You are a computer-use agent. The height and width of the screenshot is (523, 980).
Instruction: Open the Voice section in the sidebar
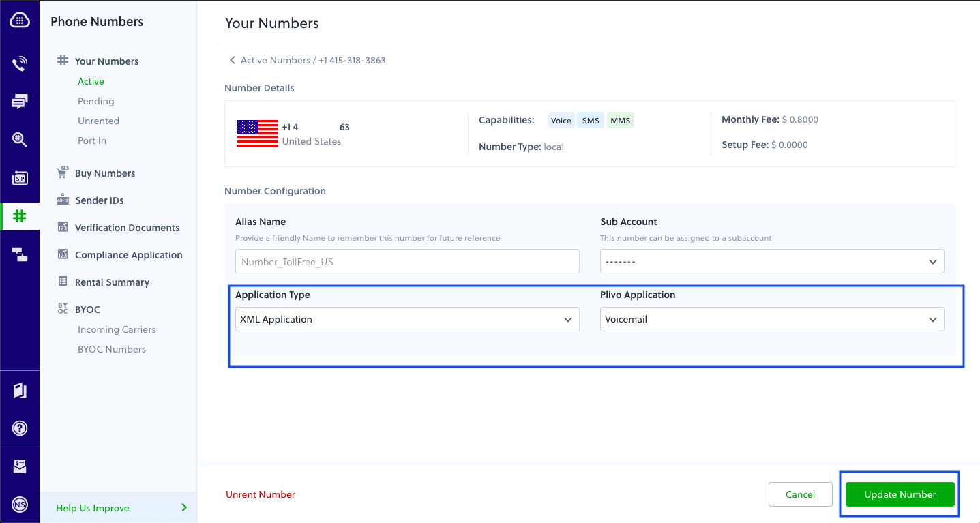pyautogui.click(x=20, y=62)
